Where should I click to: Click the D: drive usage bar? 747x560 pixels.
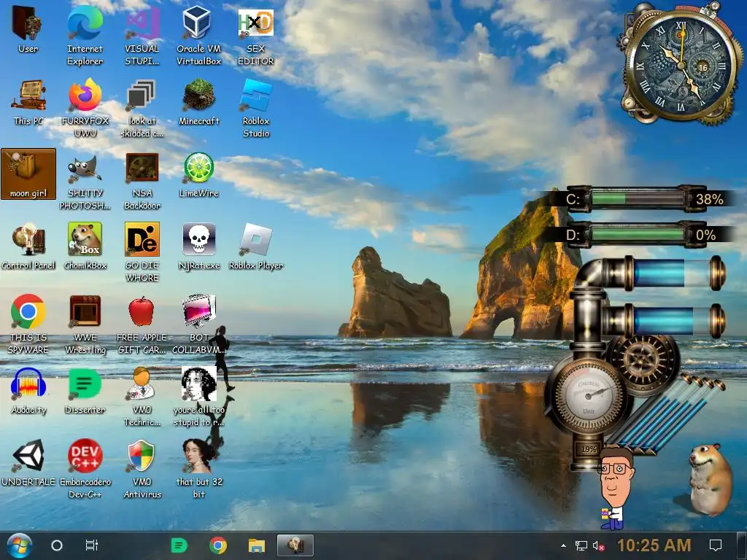point(638,235)
